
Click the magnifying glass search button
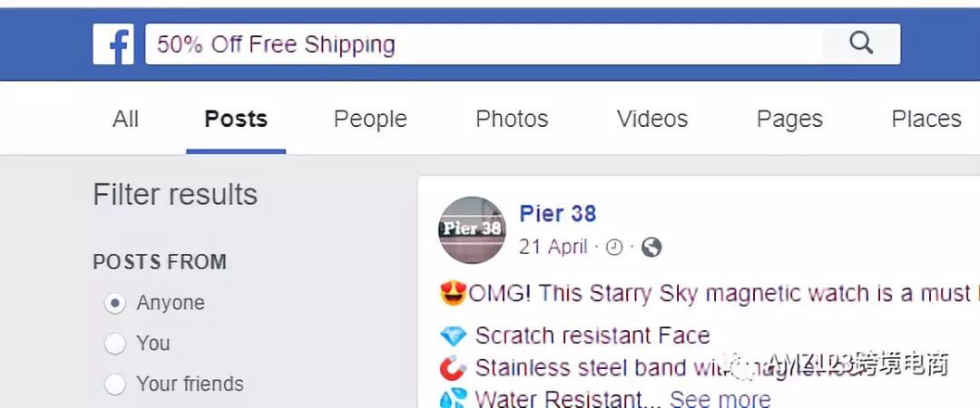point(861,44)
